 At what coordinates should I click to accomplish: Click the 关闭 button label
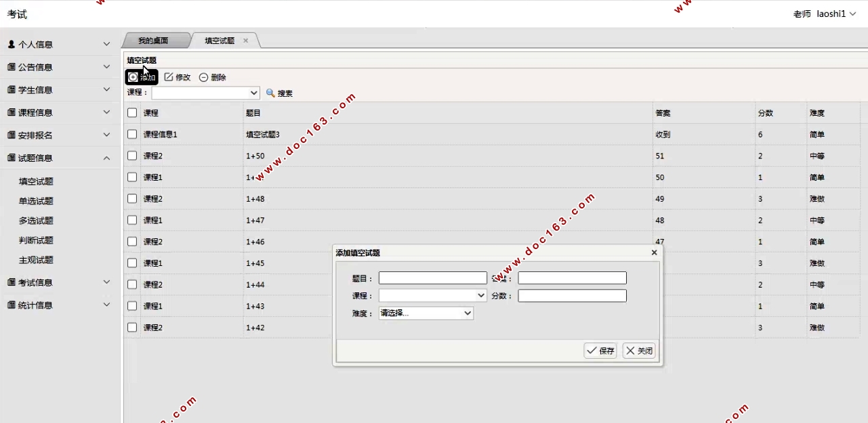pos(645,351)
